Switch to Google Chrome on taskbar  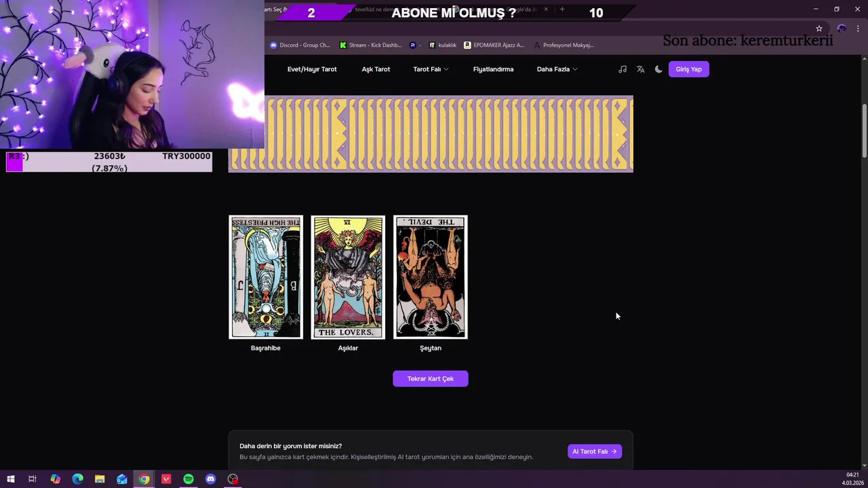144,479
